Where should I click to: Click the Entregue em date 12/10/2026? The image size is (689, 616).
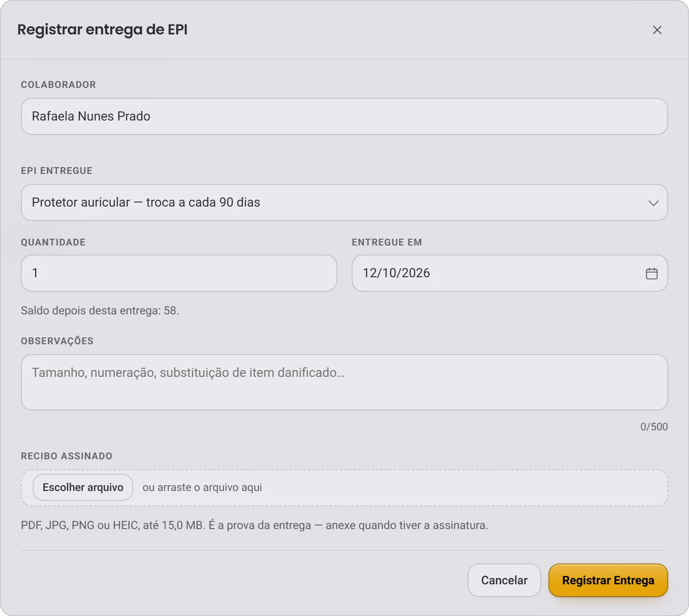396,273
